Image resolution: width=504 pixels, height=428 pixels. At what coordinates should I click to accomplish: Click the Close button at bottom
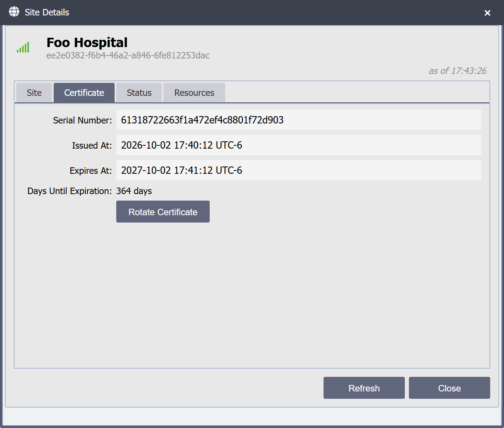point(450,388)
